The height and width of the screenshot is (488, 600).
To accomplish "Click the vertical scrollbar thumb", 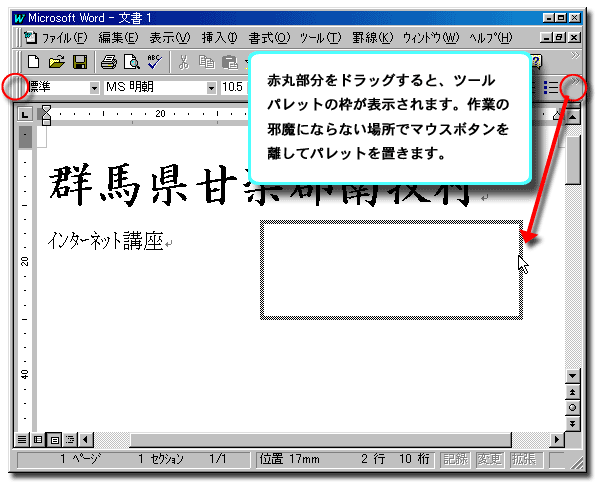I will pos(573,160).
